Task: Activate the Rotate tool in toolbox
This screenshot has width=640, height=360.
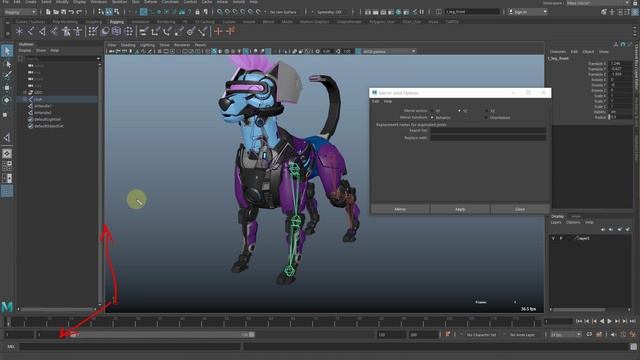Action: [x=7, y=100]
